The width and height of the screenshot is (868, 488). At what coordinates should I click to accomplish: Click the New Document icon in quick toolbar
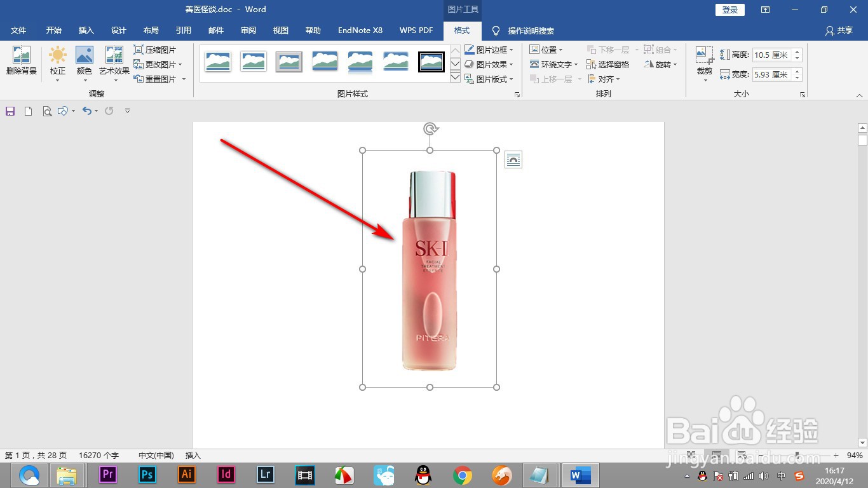(x=28, y=111)
